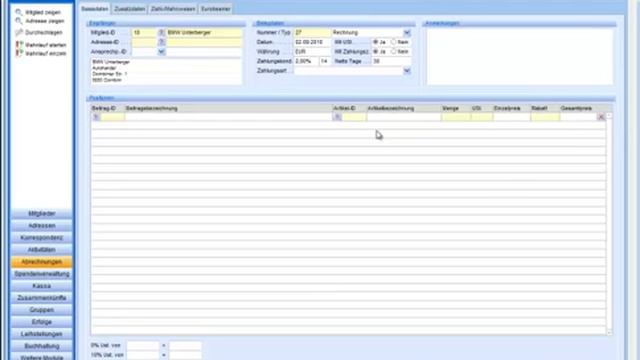
Task: Click the Netto Tage field showing 30
Action: (391, 61)
